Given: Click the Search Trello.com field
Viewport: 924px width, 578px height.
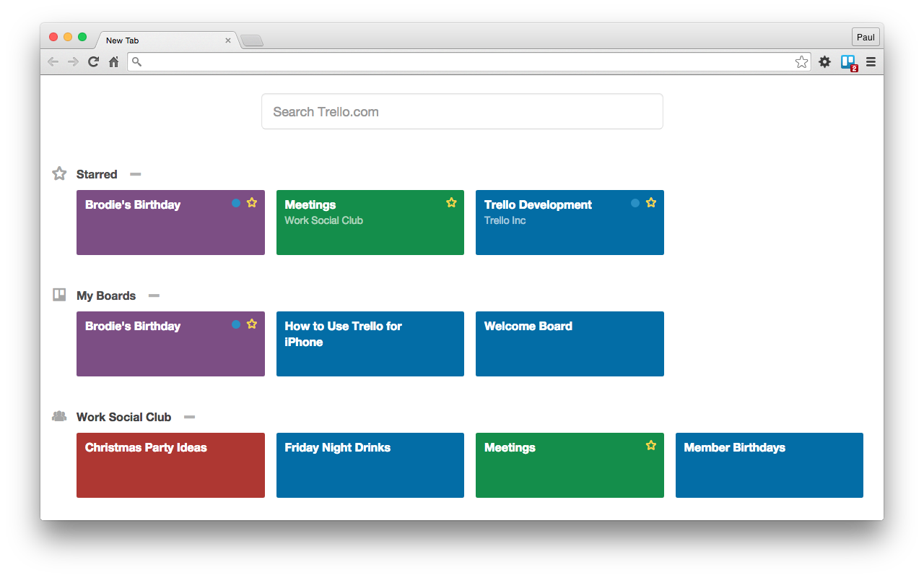Looking at the screenshot, I should (x=462, y=111).
